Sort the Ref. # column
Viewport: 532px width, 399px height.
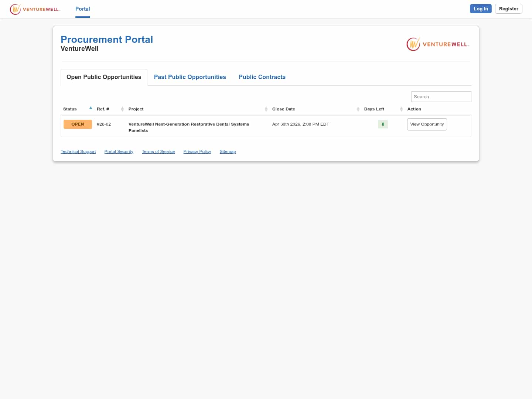pyautogui.click(x=122, y=109)
